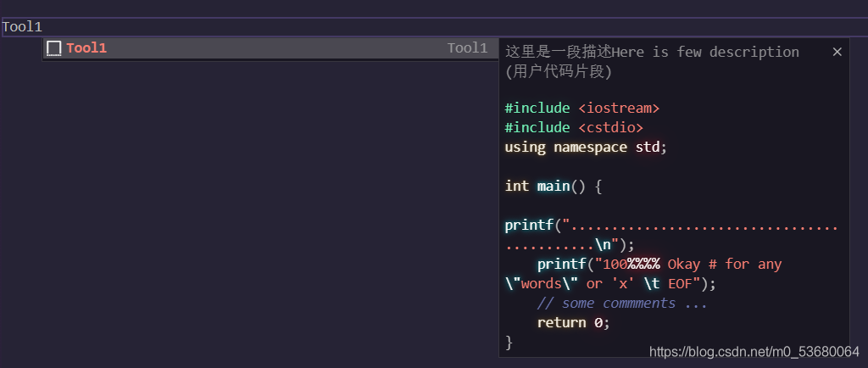Image resolution: width=868 pixels, height=368 pixels.
Task: Click the 'Here is few description' text
Action: click(x=705, y=52)
